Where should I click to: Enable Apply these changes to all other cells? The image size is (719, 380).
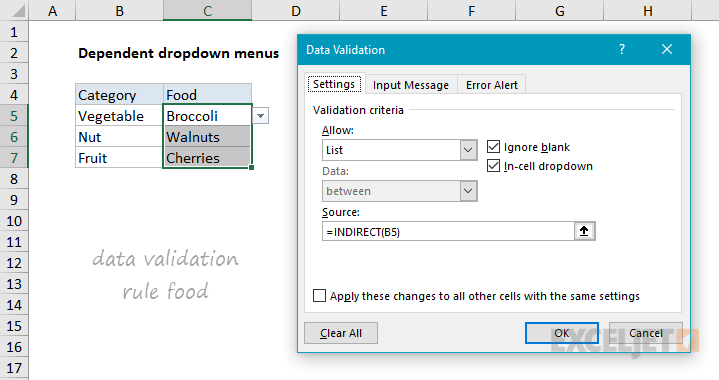coord(319,296)
